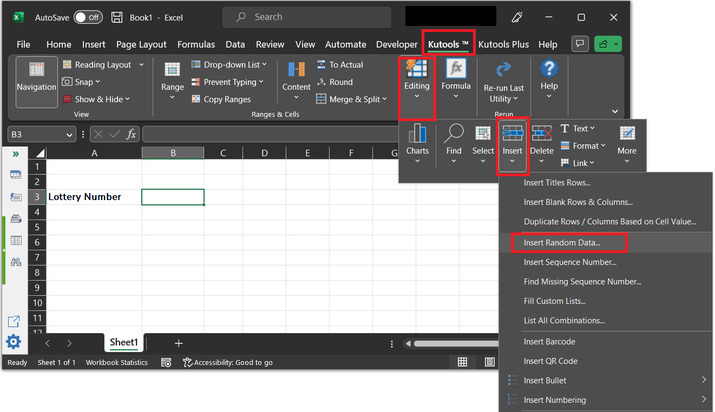Screen dimensions: 715x412
Task: Select Insert Titles Rows option
Action: click(x=606, y=183)
